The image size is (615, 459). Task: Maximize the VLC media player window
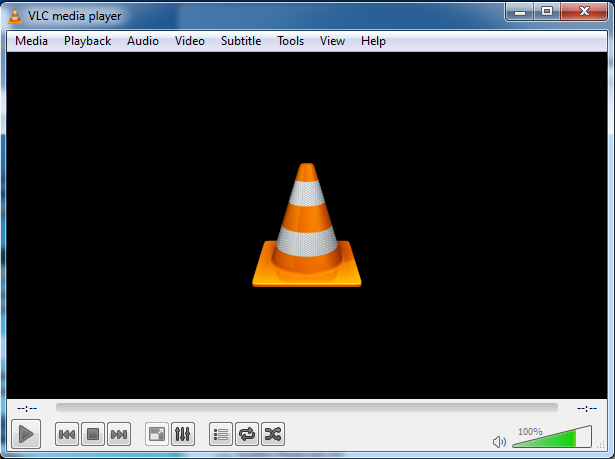547,11
